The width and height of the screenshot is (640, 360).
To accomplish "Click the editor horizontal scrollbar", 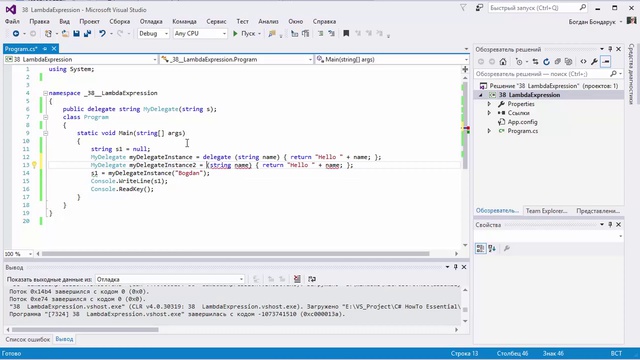I will 236,254.
